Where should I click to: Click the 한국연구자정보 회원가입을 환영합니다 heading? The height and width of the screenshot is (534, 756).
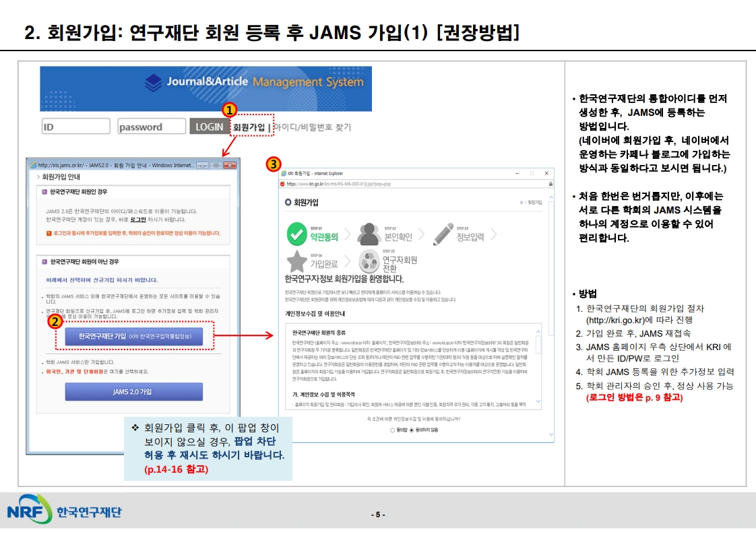click(344, 279)
